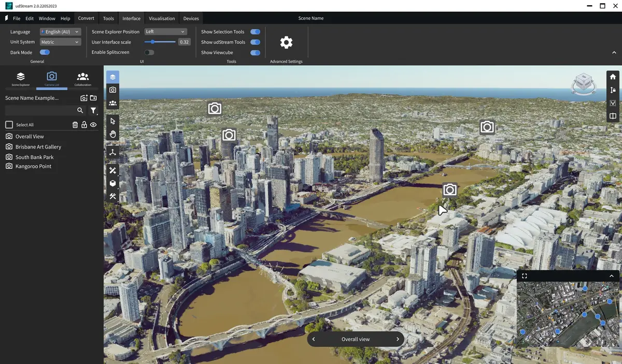Collapse the ribbon with the up chevron
This screenshot has height=364, width=622.
tap(614, 52)
